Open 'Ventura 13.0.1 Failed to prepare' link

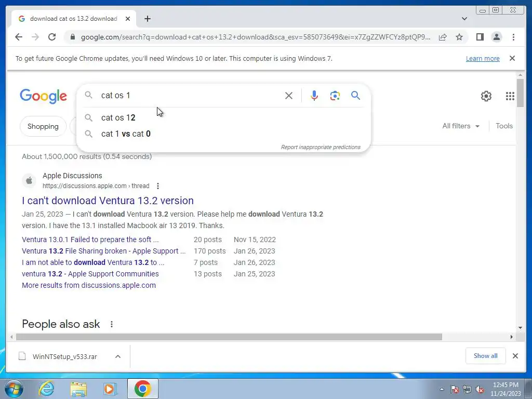coord(90,240)
